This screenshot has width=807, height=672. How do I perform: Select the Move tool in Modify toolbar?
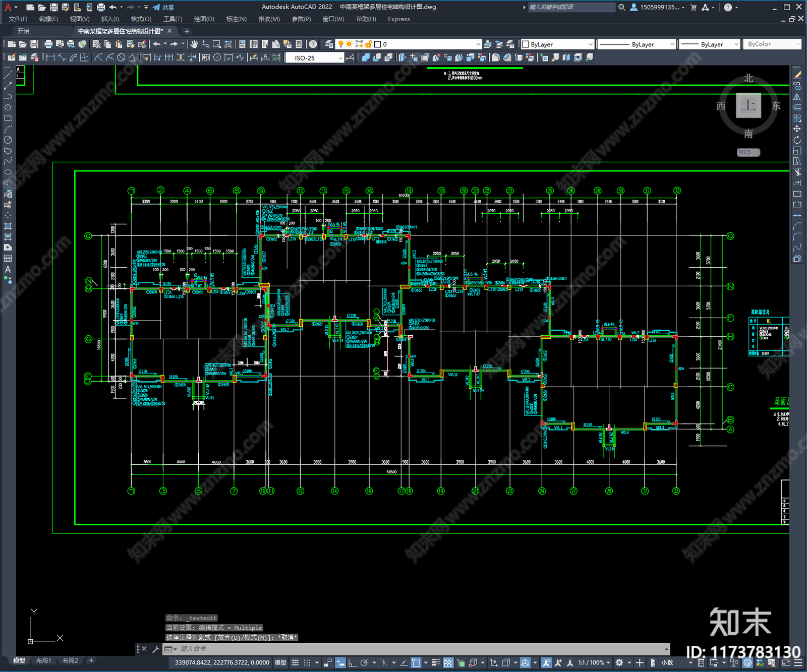coord(797,129)
